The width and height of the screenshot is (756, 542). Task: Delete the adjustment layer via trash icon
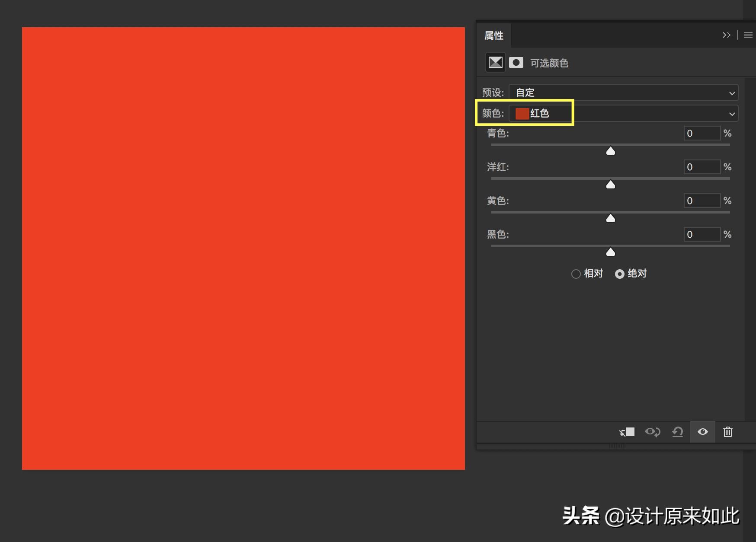pyautogui.click(x=728, y=432)
